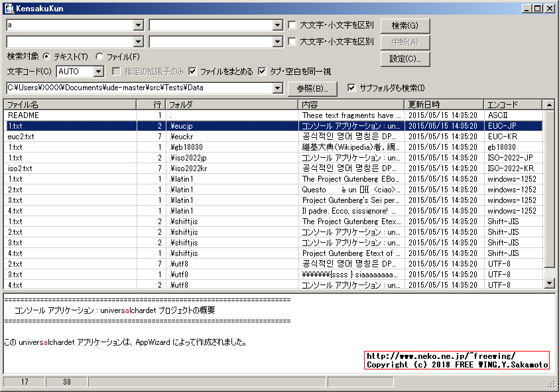Select 'The Project Gutenberg Etex' shiftjis row
The height and width of the screenshot is (392, 559).
[x=273, y=222]
